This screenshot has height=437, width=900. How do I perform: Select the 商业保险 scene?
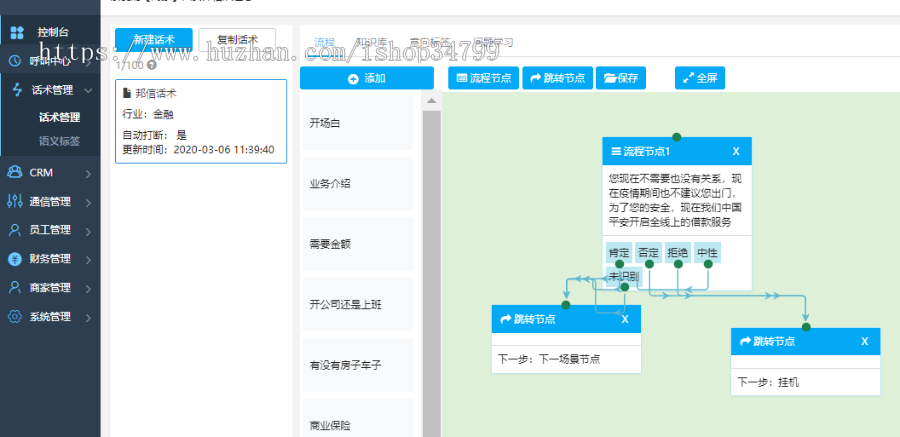tap(358, 418)
